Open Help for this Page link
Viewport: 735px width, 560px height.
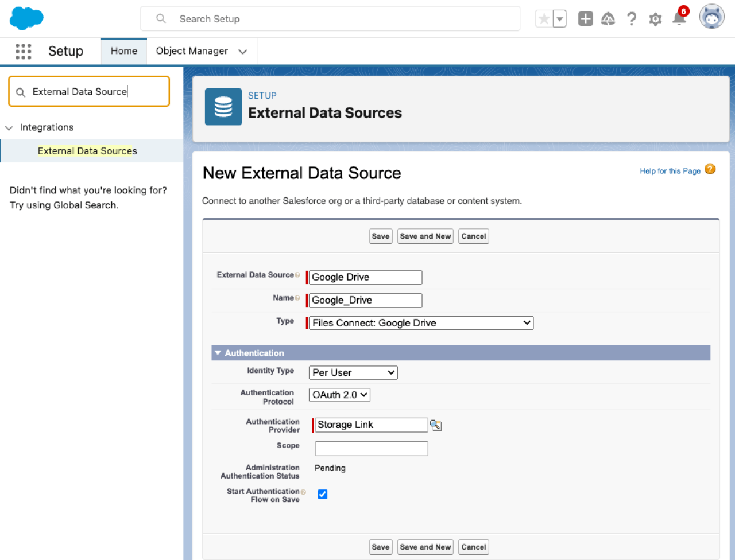tap(670, 171)
